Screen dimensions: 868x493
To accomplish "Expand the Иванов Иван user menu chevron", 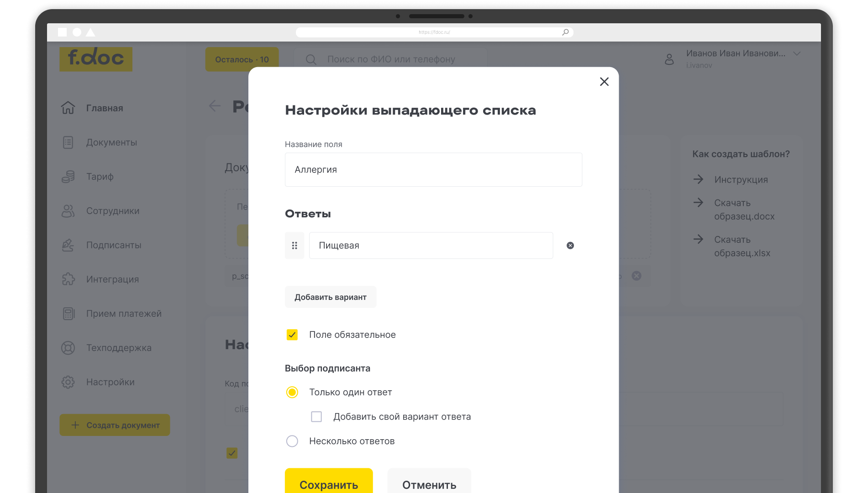I will tap(797, 53).
